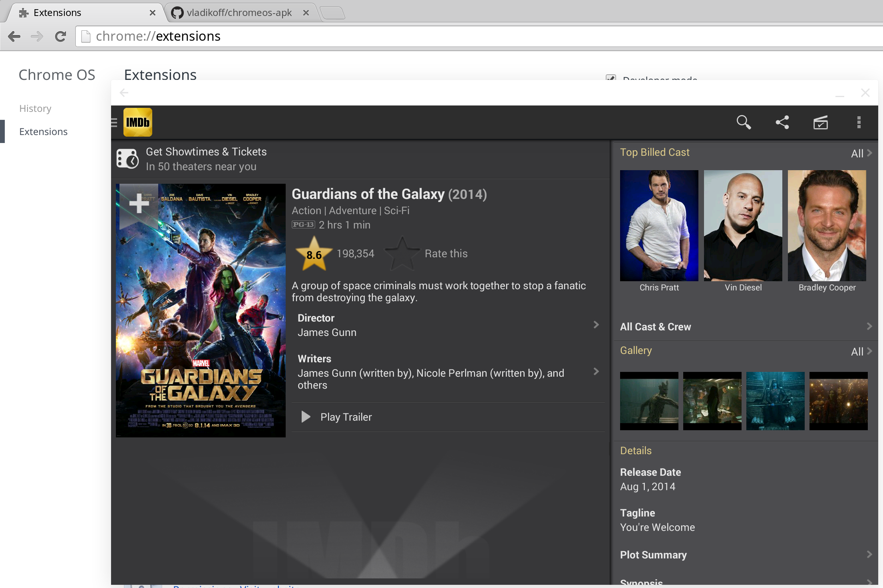This screenshot has height=588, width=883.
Task: Open the watchlist clapperboard icon
Action: (x=820, y=122)
